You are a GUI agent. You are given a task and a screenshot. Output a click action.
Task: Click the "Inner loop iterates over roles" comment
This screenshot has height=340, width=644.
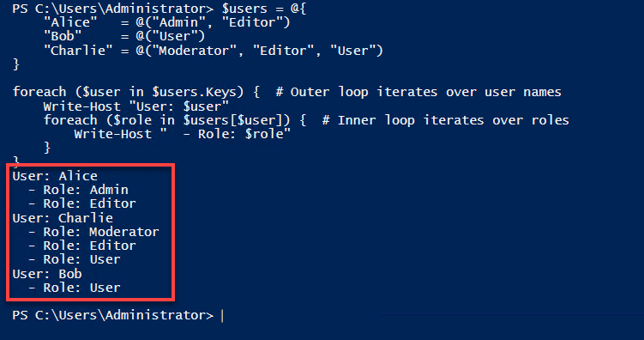446,120
